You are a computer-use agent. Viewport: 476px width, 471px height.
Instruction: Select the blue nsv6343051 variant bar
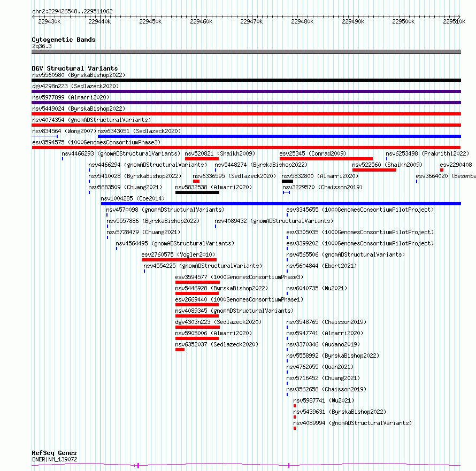click(279, 136)
